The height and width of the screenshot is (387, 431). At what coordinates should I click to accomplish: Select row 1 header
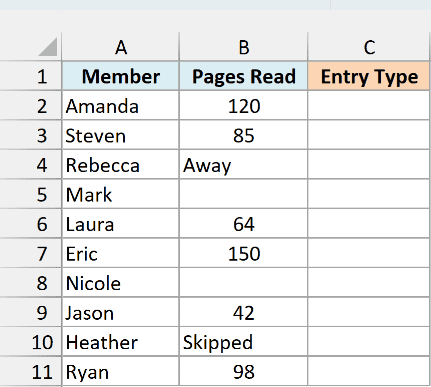click(x=31, y=76)
